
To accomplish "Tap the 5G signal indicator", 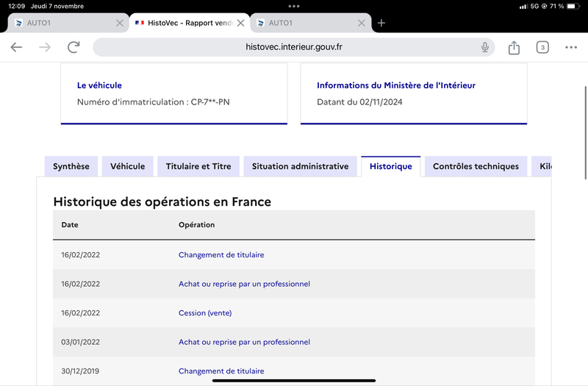I will tap(534, 6).
